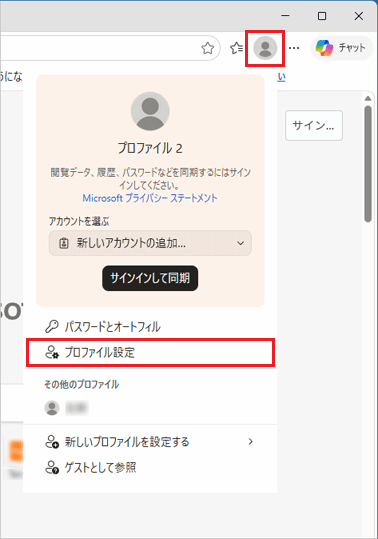Click the profile avatar icon in toolbar

[x=265, y=48]
